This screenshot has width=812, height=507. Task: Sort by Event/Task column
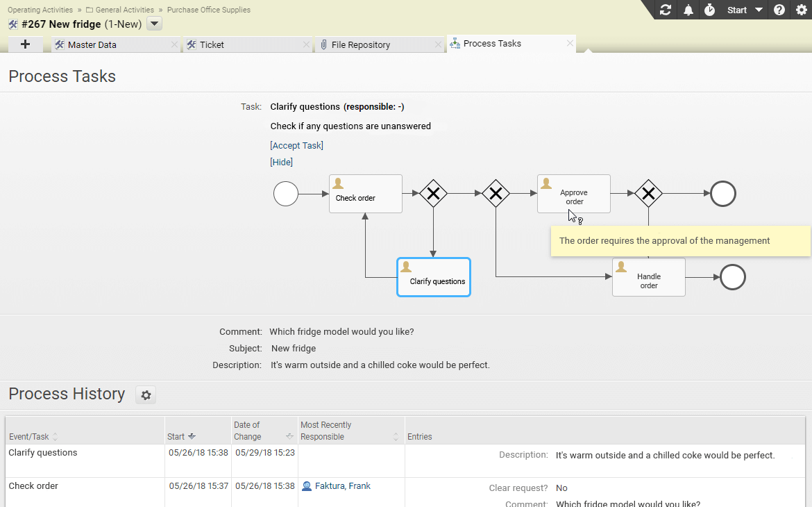55,437
